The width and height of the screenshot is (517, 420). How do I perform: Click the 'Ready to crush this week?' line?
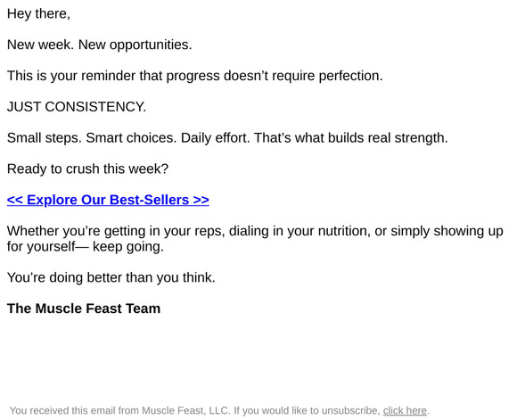87,169
